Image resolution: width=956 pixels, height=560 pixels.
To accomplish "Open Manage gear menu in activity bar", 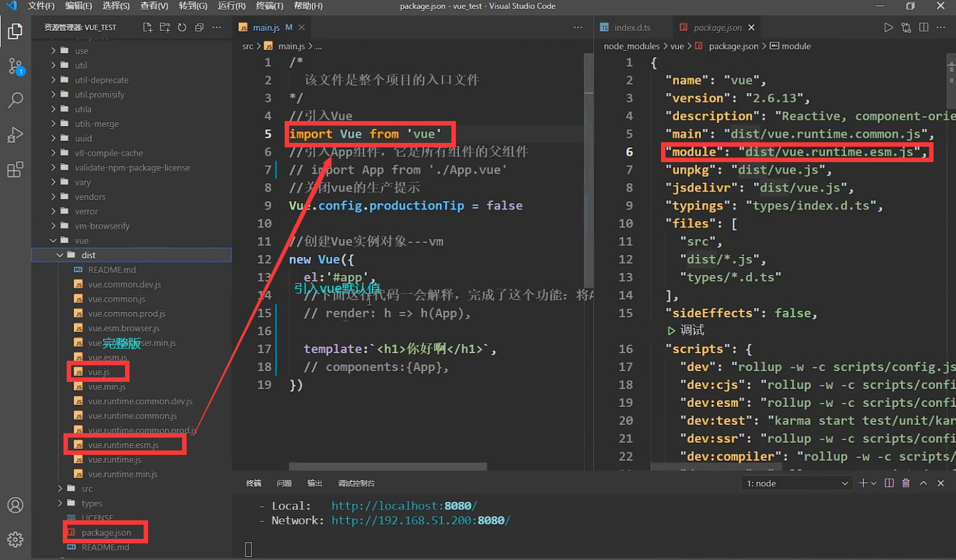I will click(x=15, y=539).
